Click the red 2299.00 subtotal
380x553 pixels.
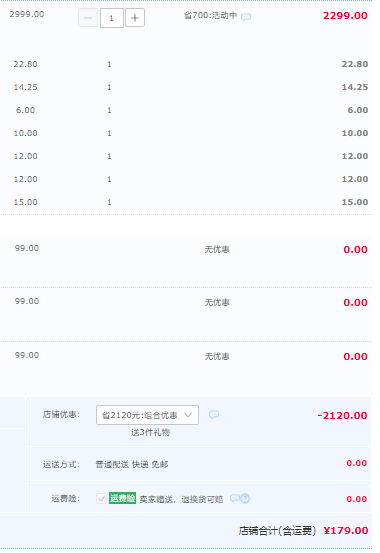pos(345,16)
